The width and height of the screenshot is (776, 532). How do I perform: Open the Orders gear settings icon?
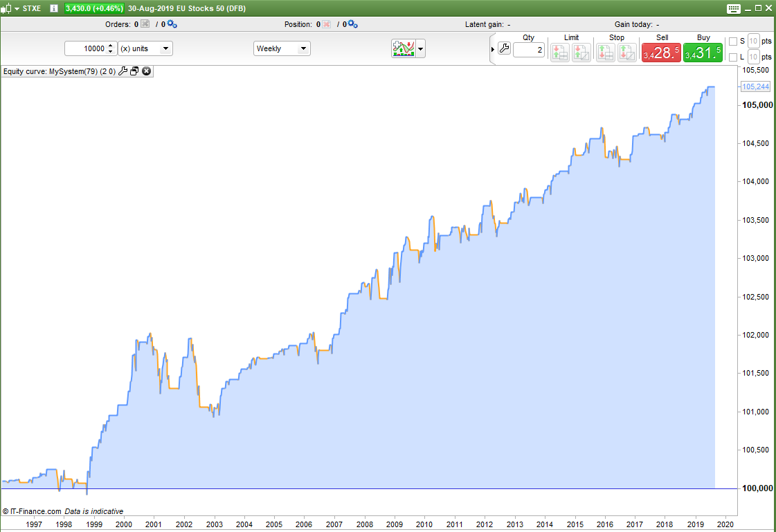pyautogui.click(x=172, y=24)
